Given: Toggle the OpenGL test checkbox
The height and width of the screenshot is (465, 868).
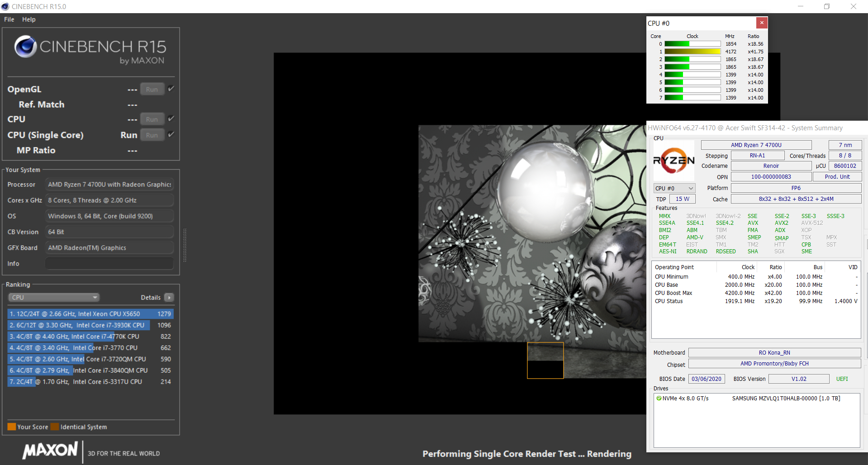Looking at the screenshot, I should [171, 89].
